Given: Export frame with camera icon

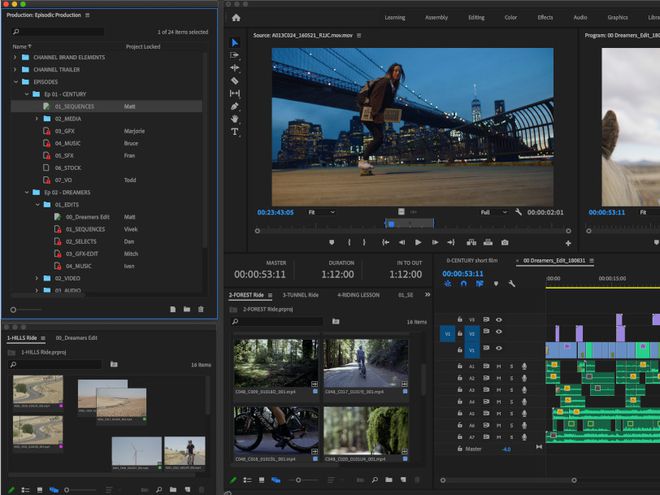Looking at the screenshot, I should click(x=505, y=242).
